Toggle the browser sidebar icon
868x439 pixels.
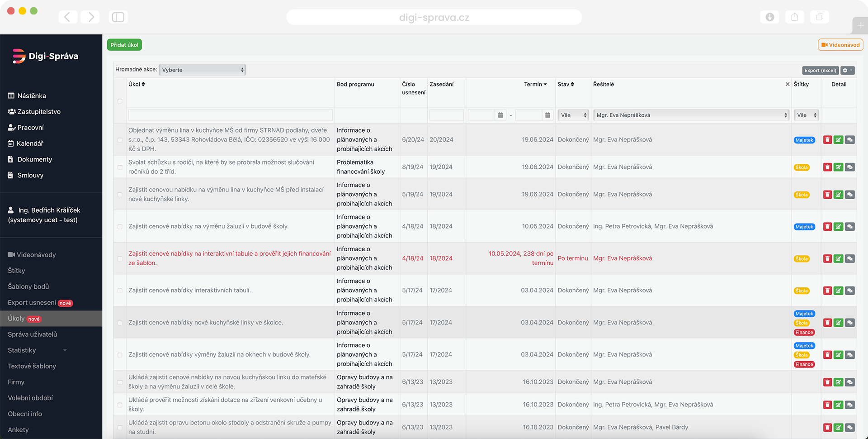pos(118,17)
